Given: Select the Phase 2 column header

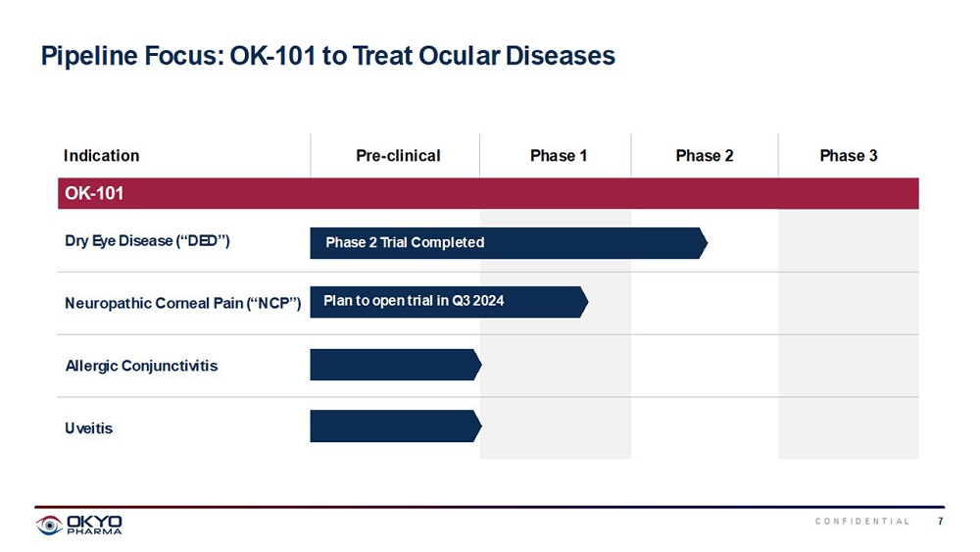Looking at the screenshot, I should coord(705,155).
